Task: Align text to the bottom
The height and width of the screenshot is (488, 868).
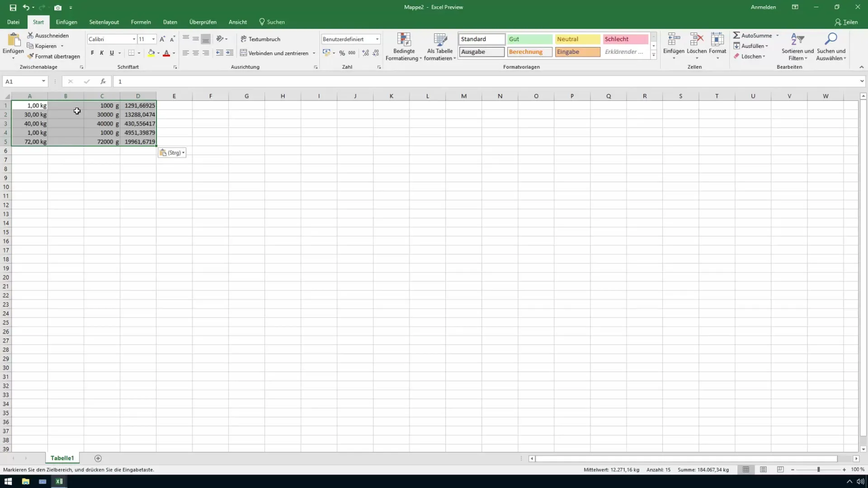Action: point(206,39)
